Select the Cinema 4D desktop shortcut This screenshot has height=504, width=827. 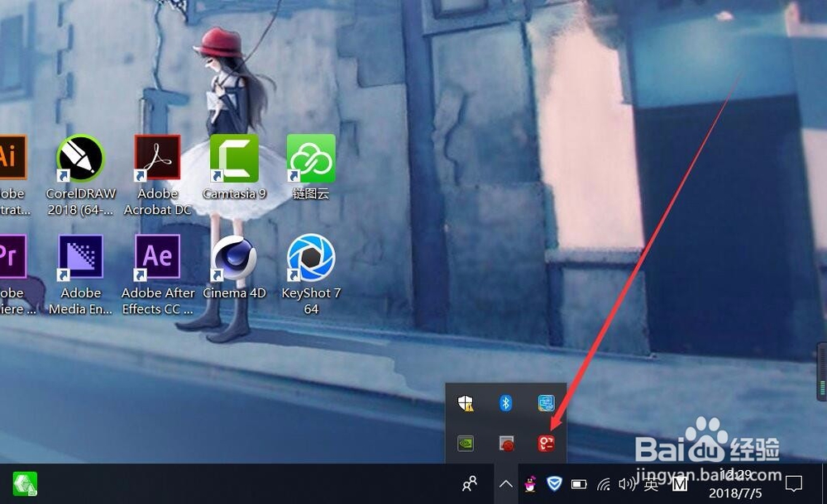tap(234, 257)
